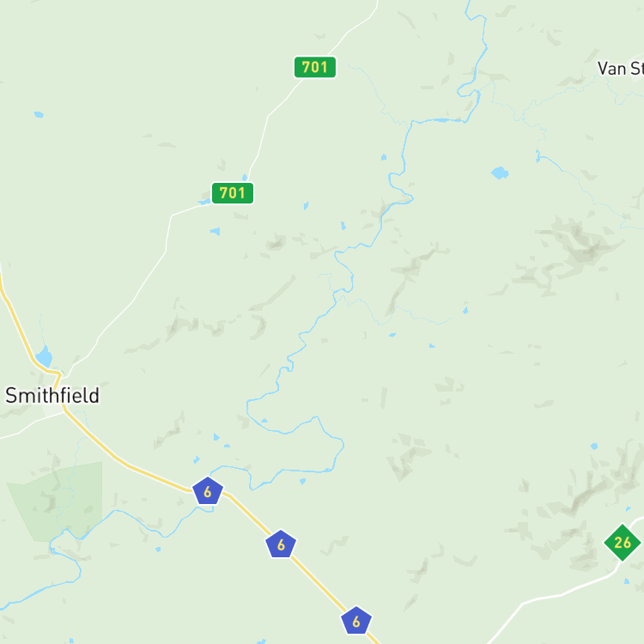Click the 701 shield farthest from Smithfield
The height and width of the screenshot is (644, 644).
(314, 67)
